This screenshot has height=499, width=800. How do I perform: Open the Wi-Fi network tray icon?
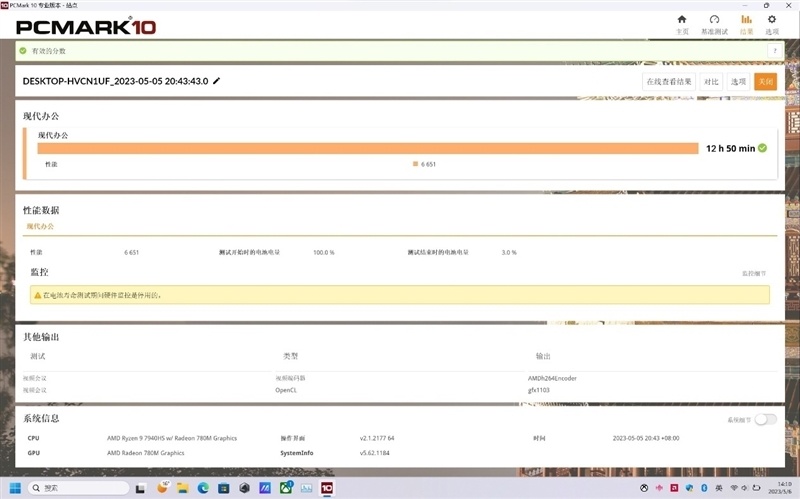734,488
